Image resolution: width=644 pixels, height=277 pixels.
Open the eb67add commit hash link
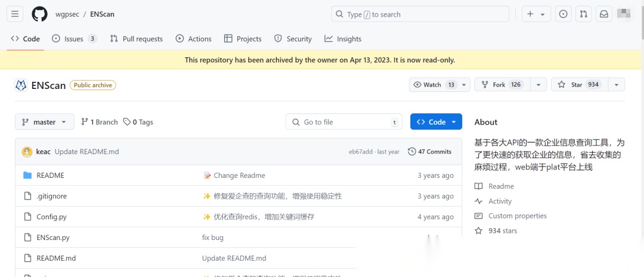click(x=361, y=152)
